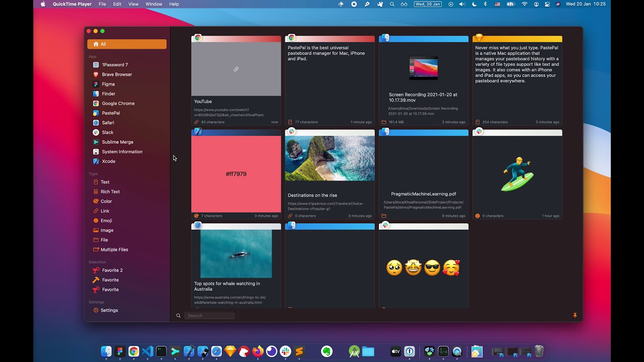
Task: Click the australia.com whale-watching URL
Action: 230,300
